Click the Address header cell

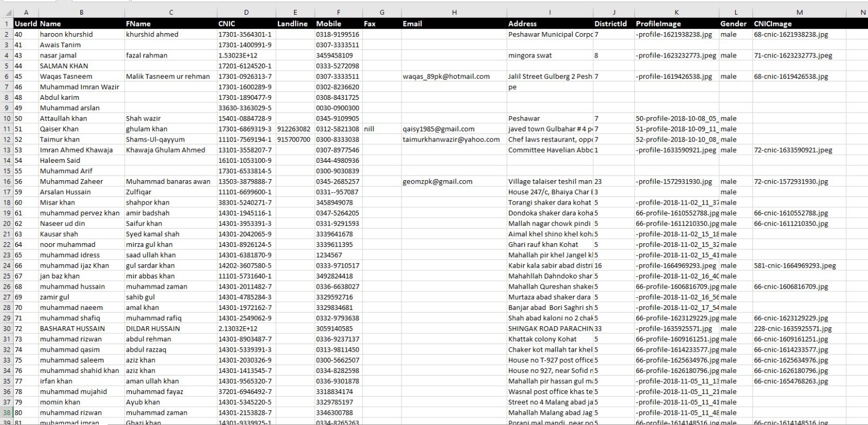click(x=550, y=24)
